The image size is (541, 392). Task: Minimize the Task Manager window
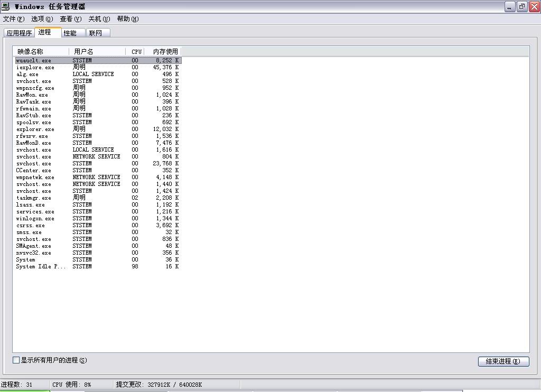(x=510, y=6)
